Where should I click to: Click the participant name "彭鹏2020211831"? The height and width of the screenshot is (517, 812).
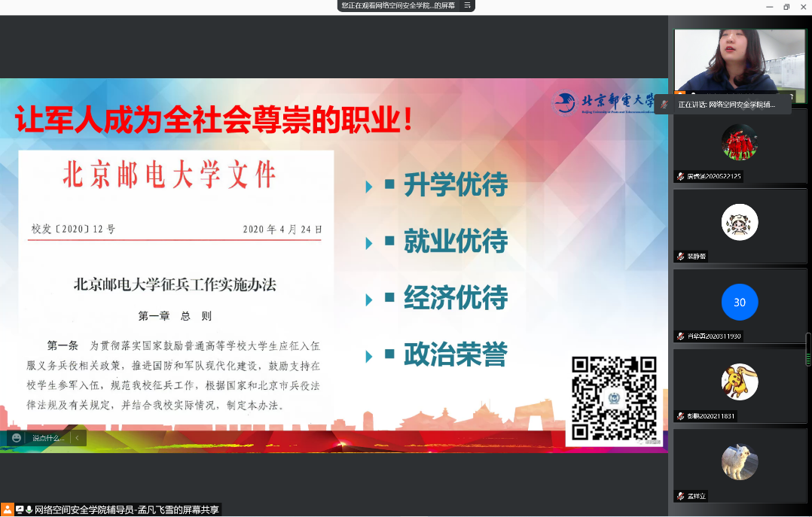tap(711, 416)
